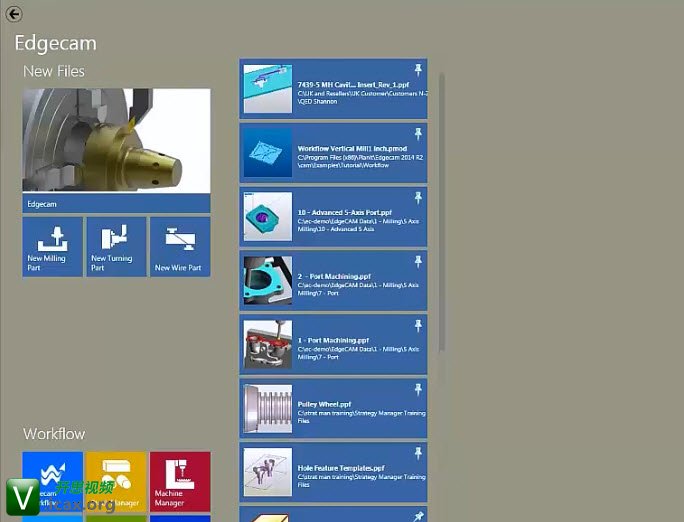
Task: Pin Hole Feature Templates.ppf
Action: tap(418, 454)
